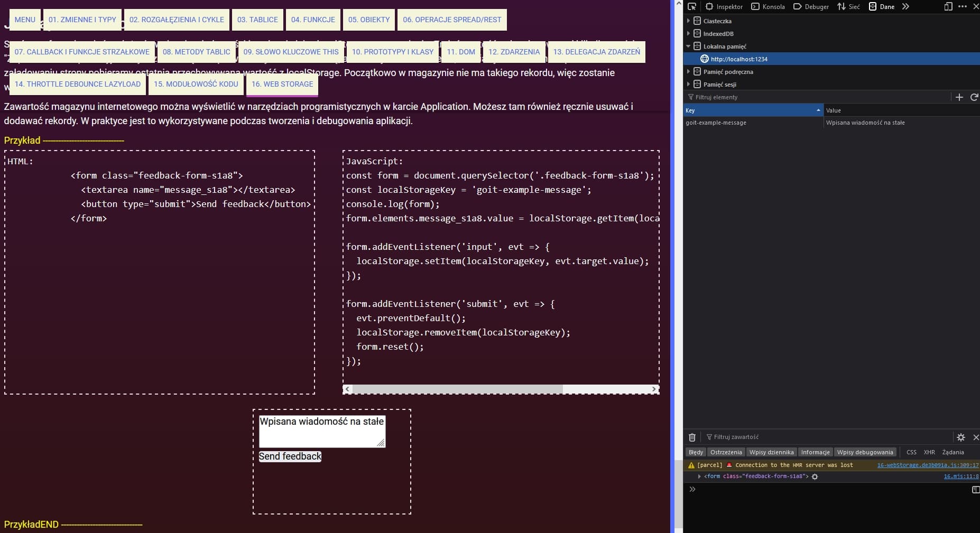980x533 pixels.
Task: Collapse the Lokalna pamięć tree node
Action: tap(688, 46)
